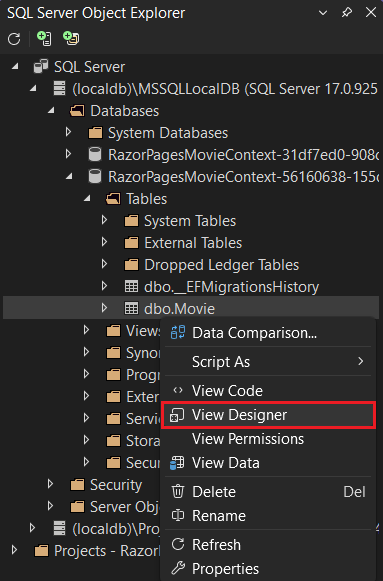The width and height of the screenshot is (383, 581).
Task: Expand the Storage folder
Action: [86, 440]
